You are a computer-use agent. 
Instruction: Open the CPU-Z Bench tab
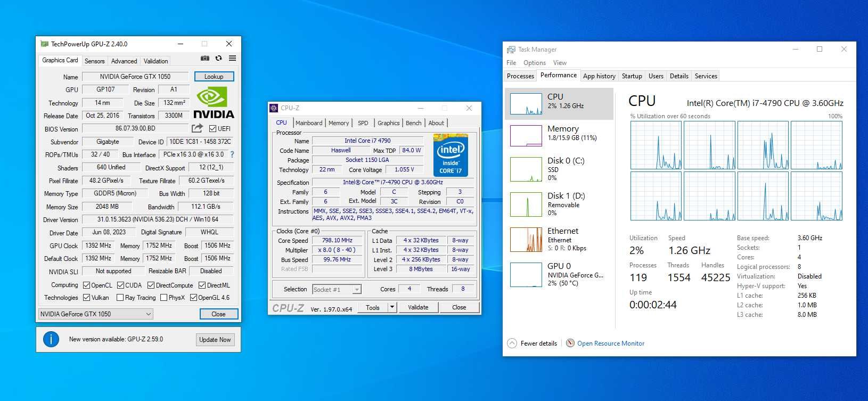coord(414,122)
